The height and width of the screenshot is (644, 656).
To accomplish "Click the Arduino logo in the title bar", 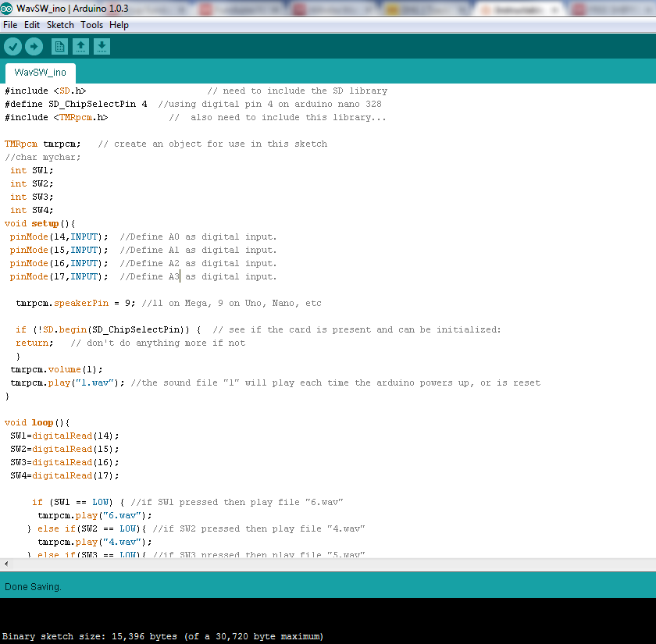I will click(x=8, y=8).
